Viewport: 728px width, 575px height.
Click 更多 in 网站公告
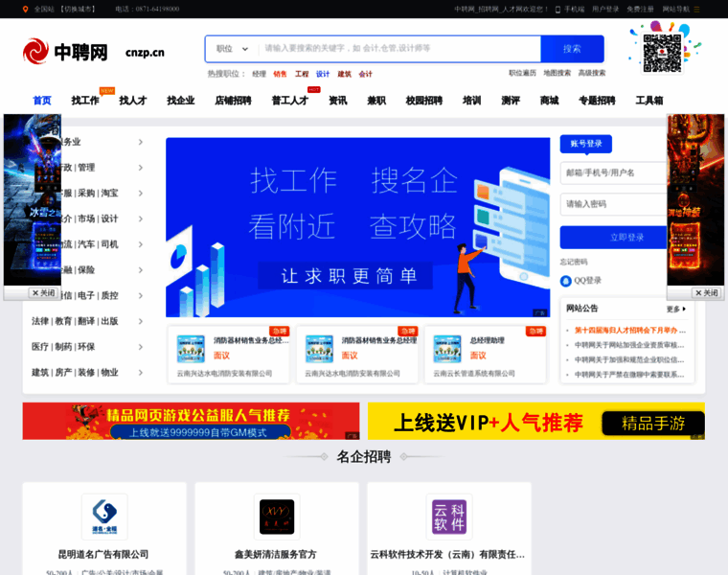676,309
